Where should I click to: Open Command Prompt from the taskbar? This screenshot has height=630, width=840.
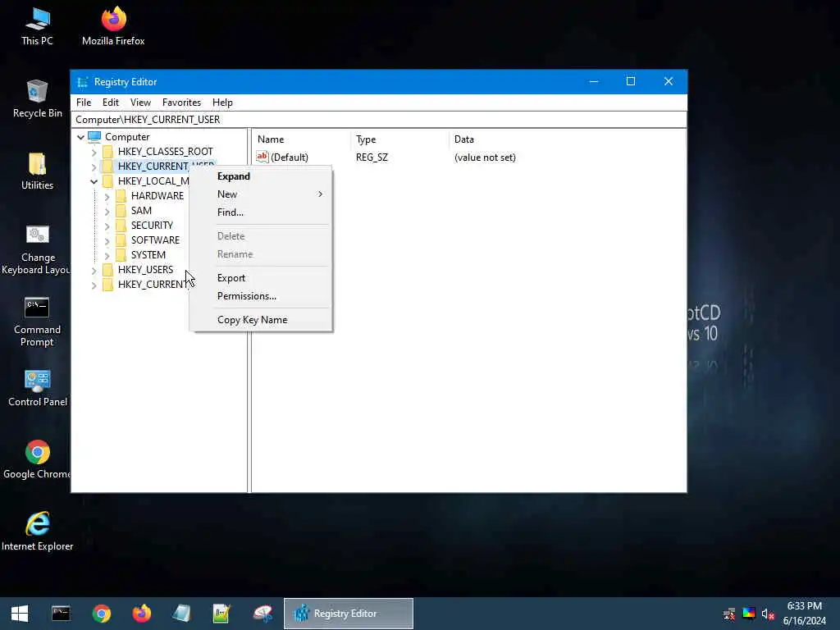click(61, 614)
